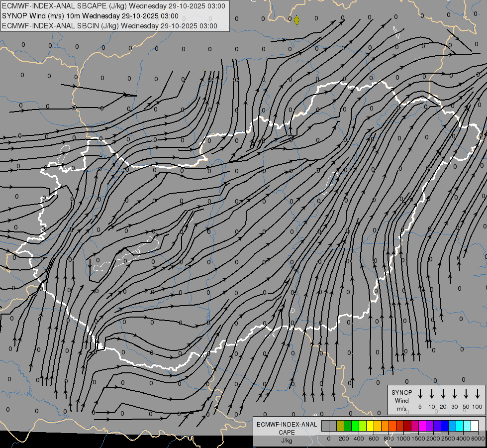
Task: Click the SBCIN title line
Action: click(109, 26)
